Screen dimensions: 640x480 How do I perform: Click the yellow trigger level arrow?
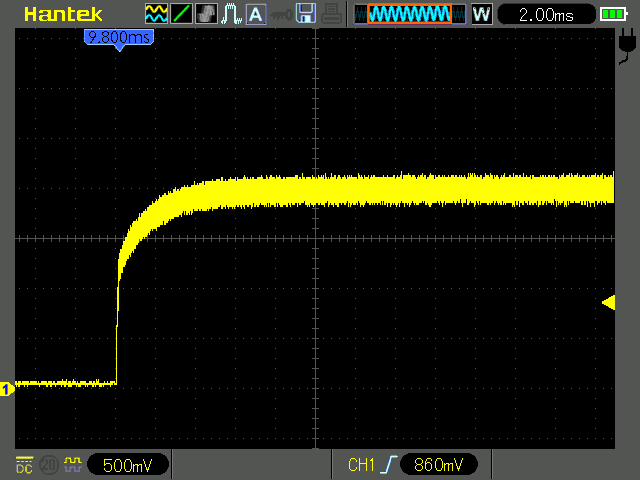pos(609,302)
